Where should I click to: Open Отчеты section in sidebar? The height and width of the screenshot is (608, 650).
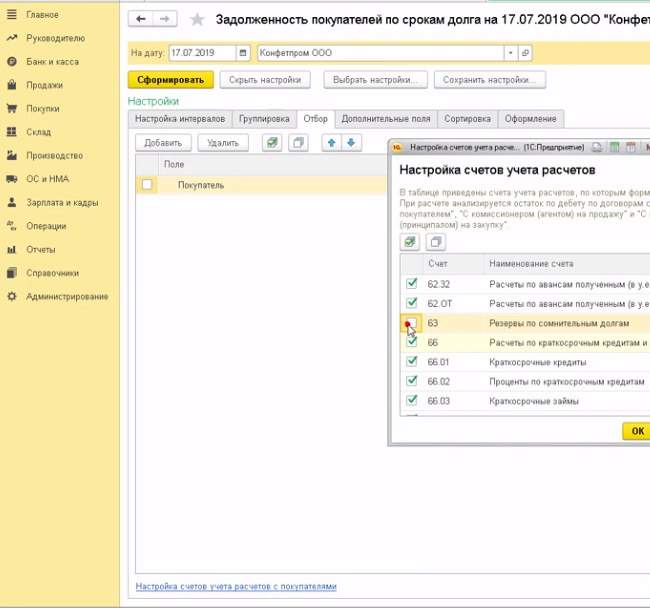[x=41, y=249]
